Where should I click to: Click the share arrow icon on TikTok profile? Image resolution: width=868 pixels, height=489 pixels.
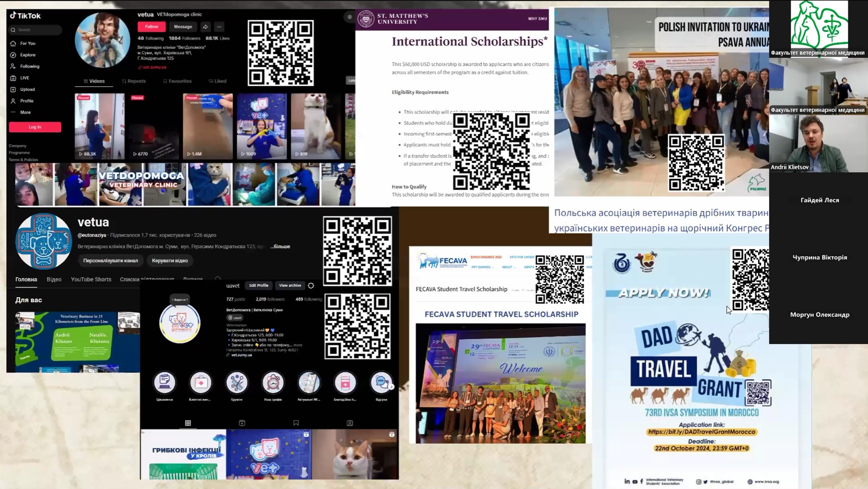pyautogui.click(x=205, y=26)
